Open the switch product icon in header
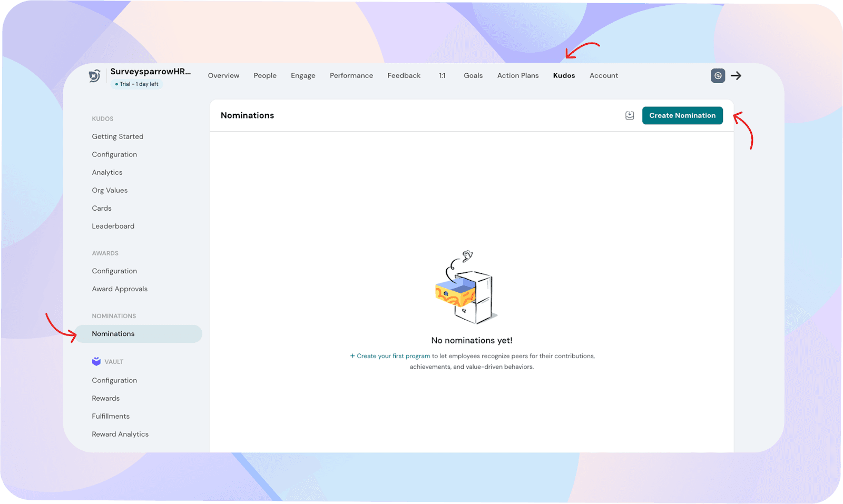The height and width of the screenshot is (504, 843). click(x=718, y=76)
